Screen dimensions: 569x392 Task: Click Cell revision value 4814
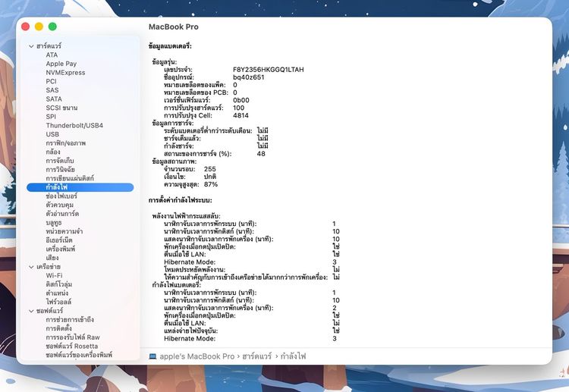pyautogui.click(x=240, y=115)
